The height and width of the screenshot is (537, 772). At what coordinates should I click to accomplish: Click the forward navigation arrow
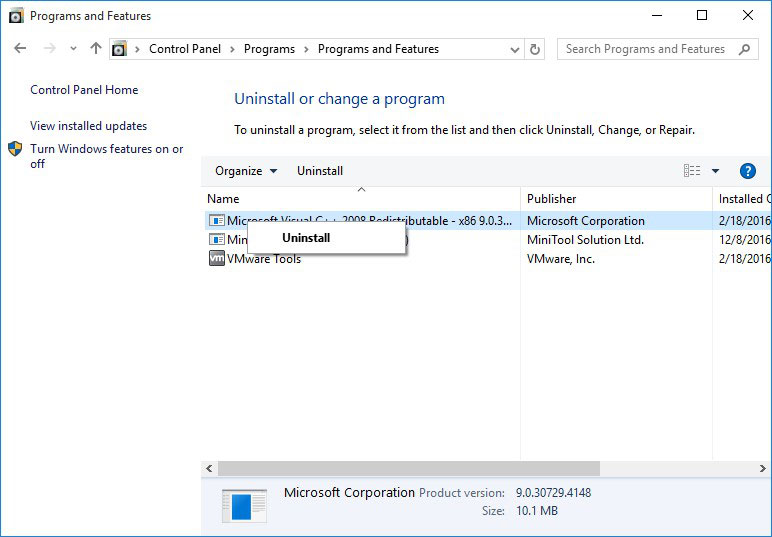(49, 48)
